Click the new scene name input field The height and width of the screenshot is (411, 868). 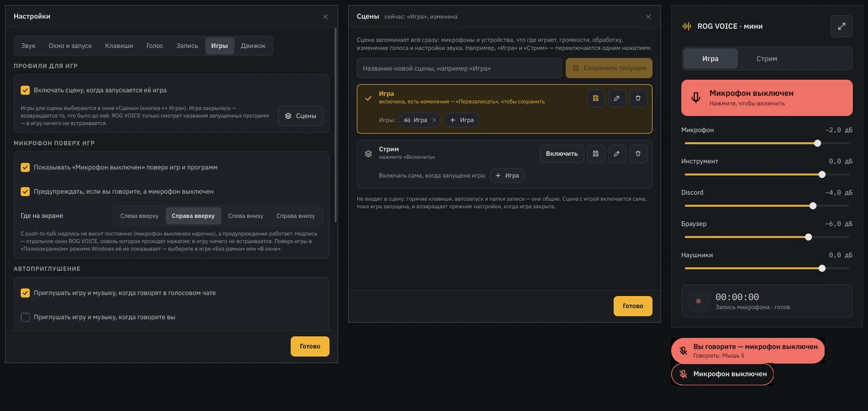click(459, 68)
